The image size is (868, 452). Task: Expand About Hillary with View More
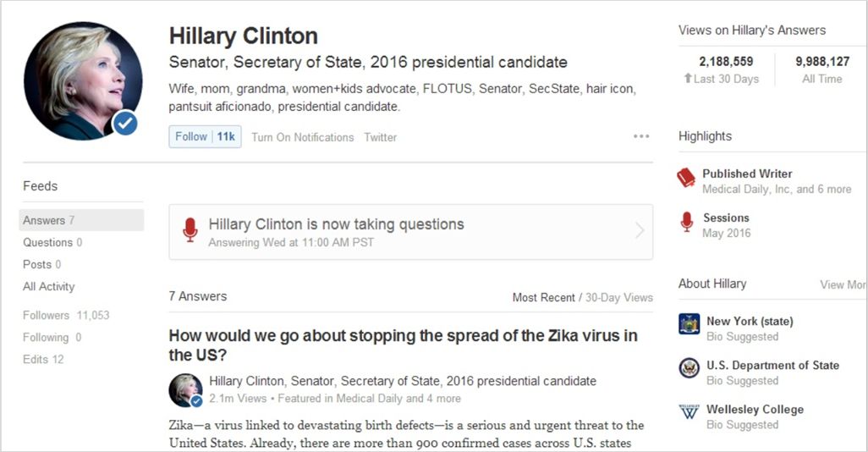843,284
